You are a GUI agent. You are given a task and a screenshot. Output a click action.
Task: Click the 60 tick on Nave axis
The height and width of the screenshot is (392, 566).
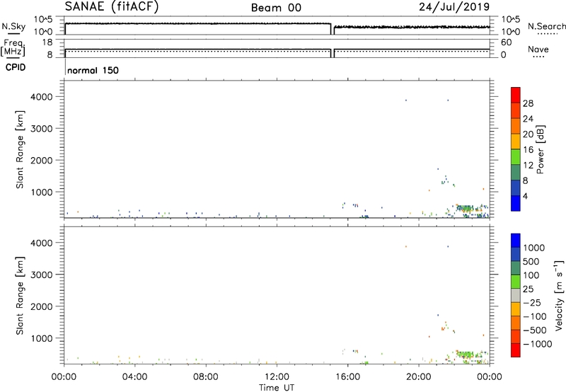(x=507, y=42)
